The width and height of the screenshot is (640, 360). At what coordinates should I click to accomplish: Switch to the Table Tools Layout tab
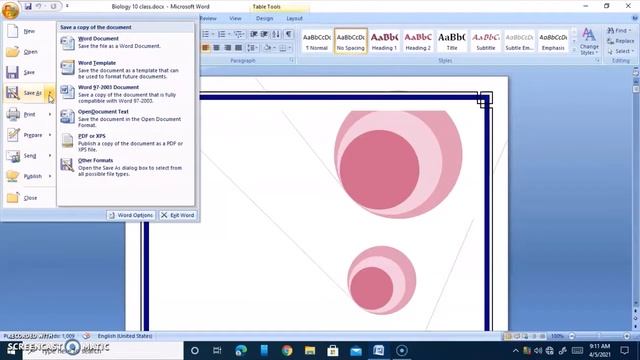294,18
